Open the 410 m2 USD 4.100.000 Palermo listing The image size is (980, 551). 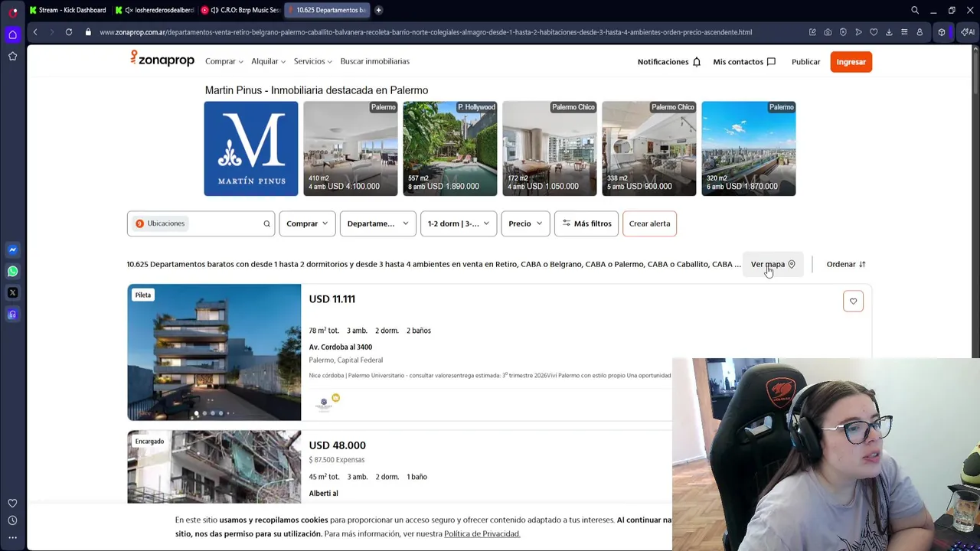click(x=351, y=148)
